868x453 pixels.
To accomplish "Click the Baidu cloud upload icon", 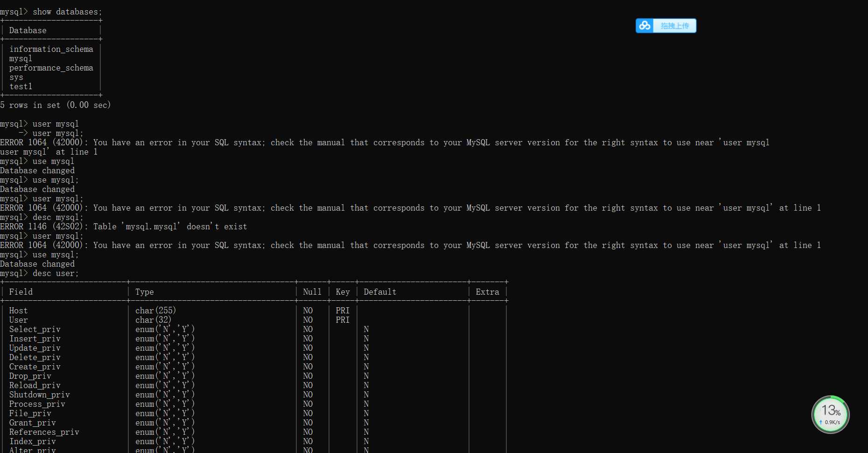I will click(x=644, y=26).
